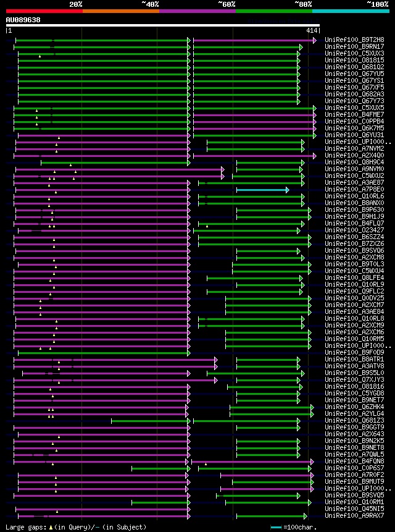Open hit UniRef100_Q681Z3
Image resolution: width=395 pixels, height=532 pixels.
(354, 420)
